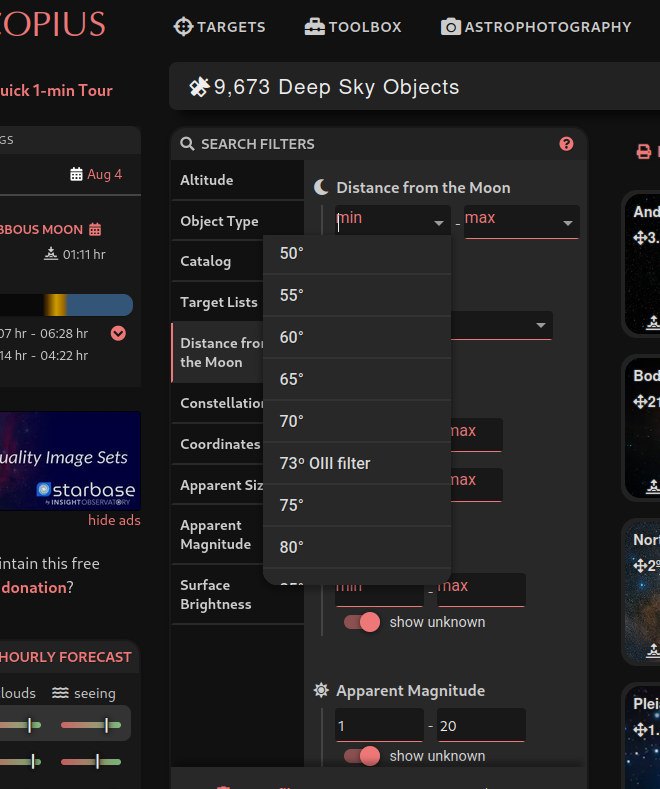
Task: Click the moon icon beside Distance from the Moon
Action: pos(321,187)
